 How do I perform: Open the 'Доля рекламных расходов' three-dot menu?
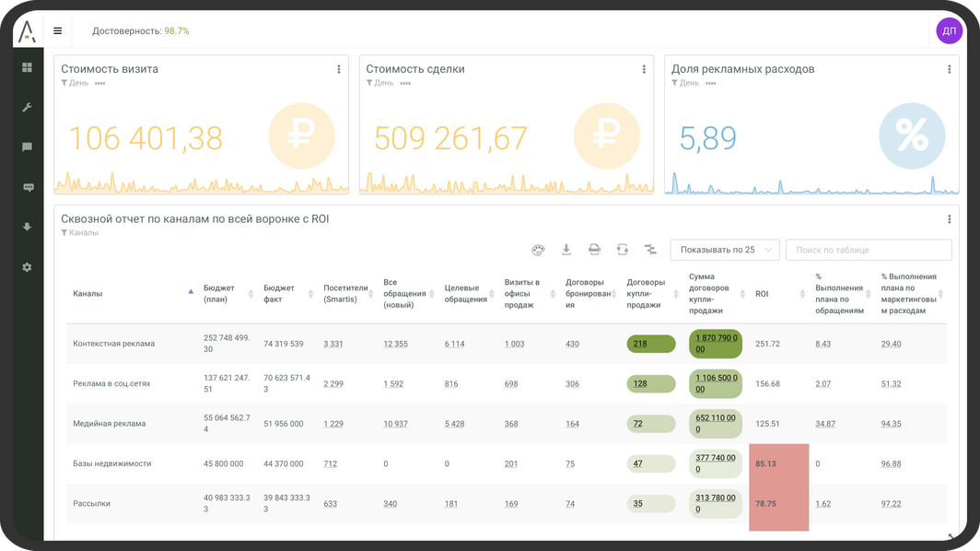950,69
